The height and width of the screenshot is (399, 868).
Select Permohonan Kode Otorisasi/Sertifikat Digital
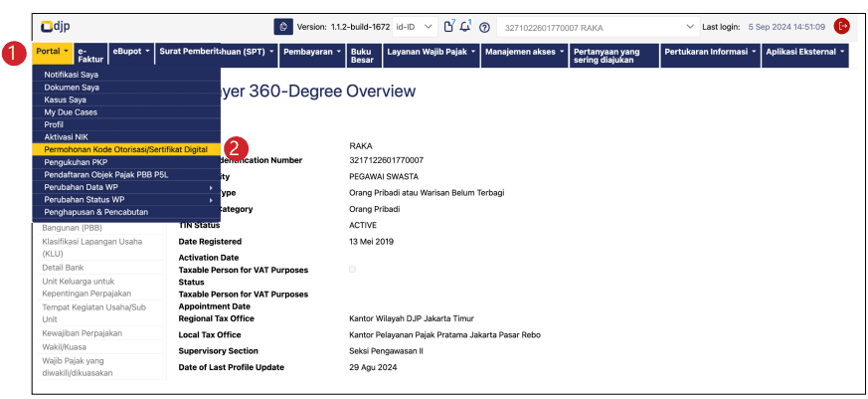[x=126, y=149]
